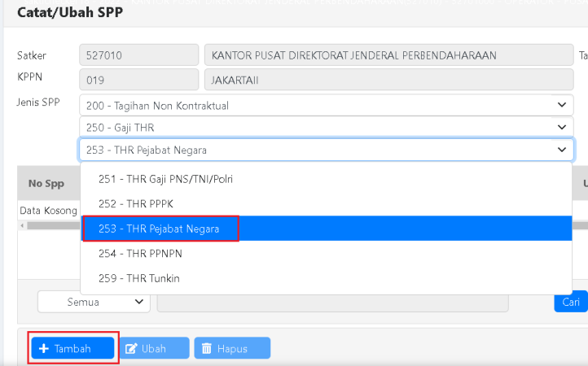
Task: Click the KPPN code field 019
Action: pyautogui.click(x=138, y=81)
